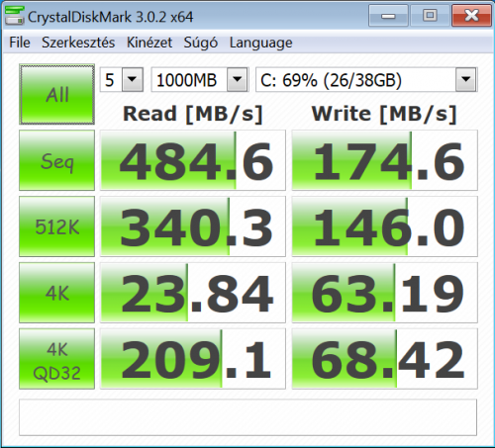The height and width of the screenshot is (448, 495).
Task: Select the 4K QD32 read result 209.1
Action: click(x=193, y=359)
